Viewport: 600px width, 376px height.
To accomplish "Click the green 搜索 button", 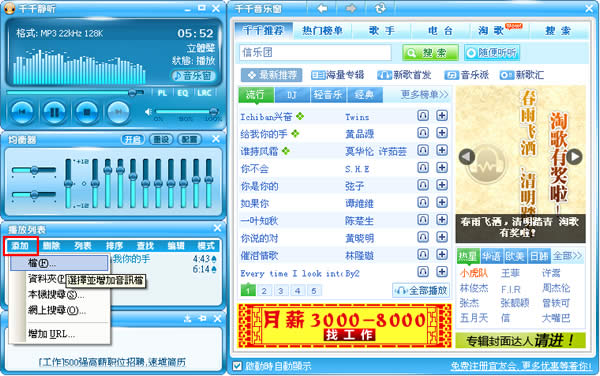I will point(430,53).
